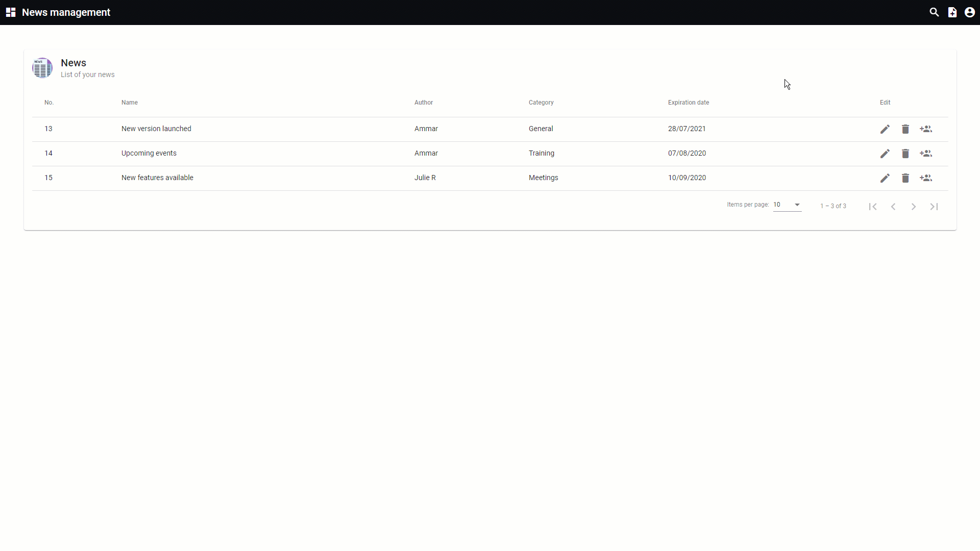
Task: Click author Ammar in row 13
Action: [426, 129]
